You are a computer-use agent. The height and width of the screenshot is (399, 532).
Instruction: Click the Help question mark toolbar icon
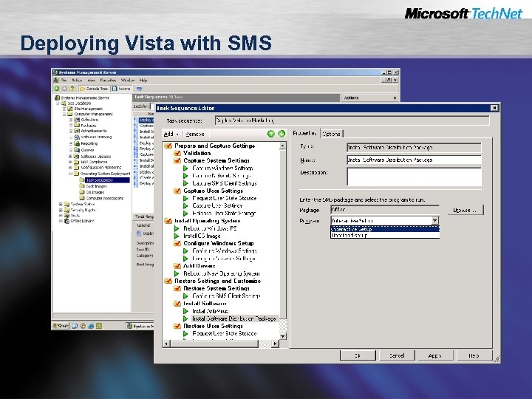pyautogui.click(x=72, y=89)
